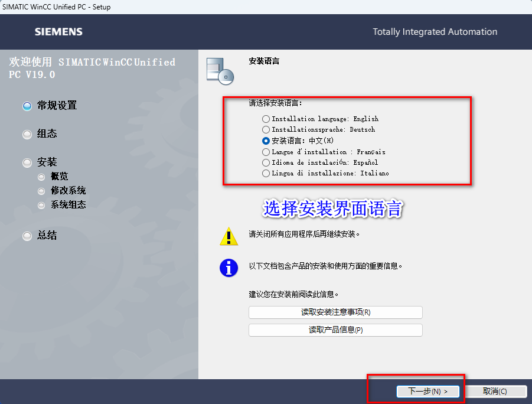Open the 概览 sub-step
The width and height of the screenshot is (532, 404).
click(x=60, y=177)
